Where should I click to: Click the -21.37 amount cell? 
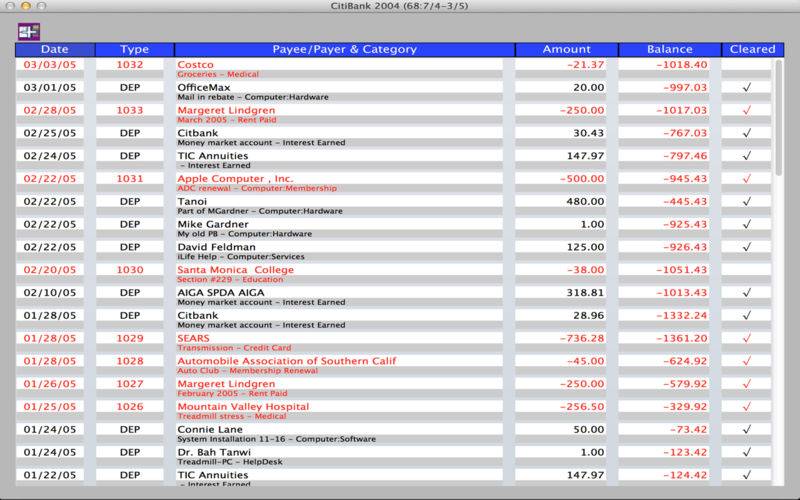(x=585, y=65)
